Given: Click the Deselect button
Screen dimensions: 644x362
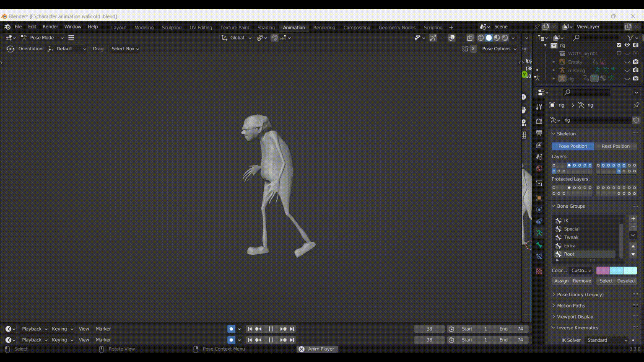Looking at the screenshot, I should [x=626, y=281].
